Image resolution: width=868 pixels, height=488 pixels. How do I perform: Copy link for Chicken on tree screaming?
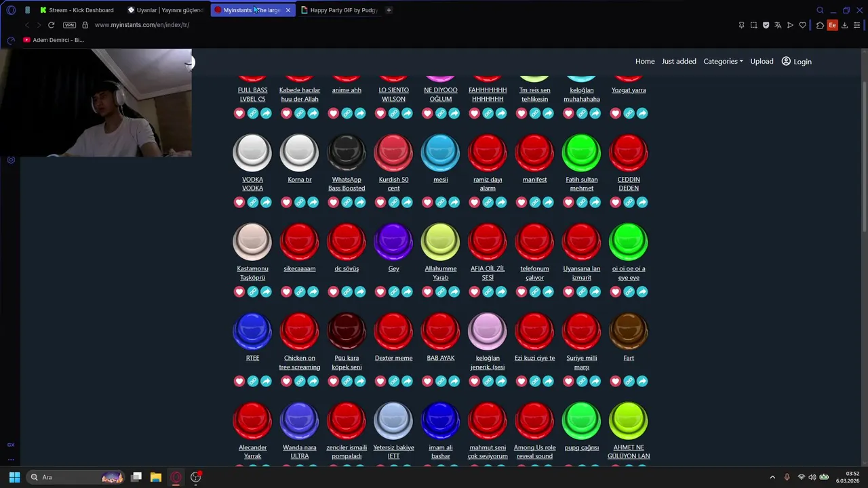point(300,382)
